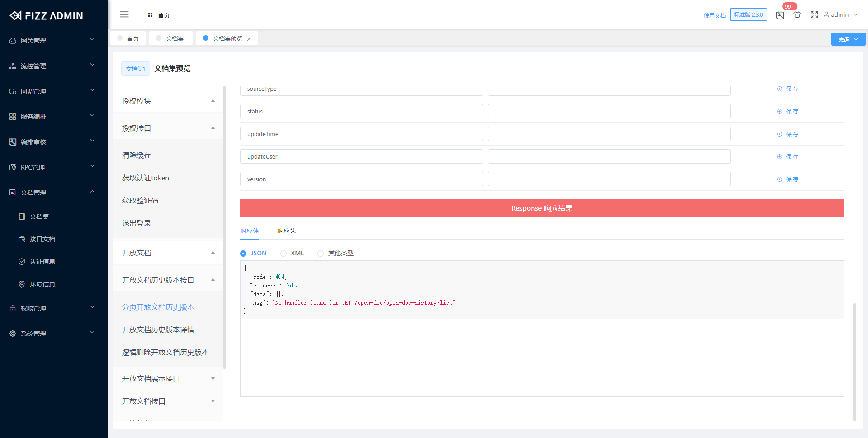Open the 使用文档 link
Screen dimensions: 868x438
[x=714, y=15]
